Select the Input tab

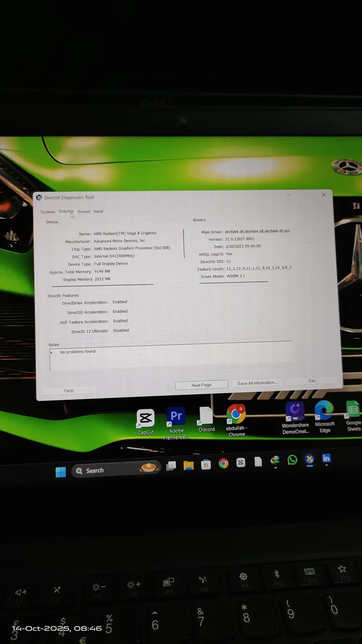click(98, 211)
